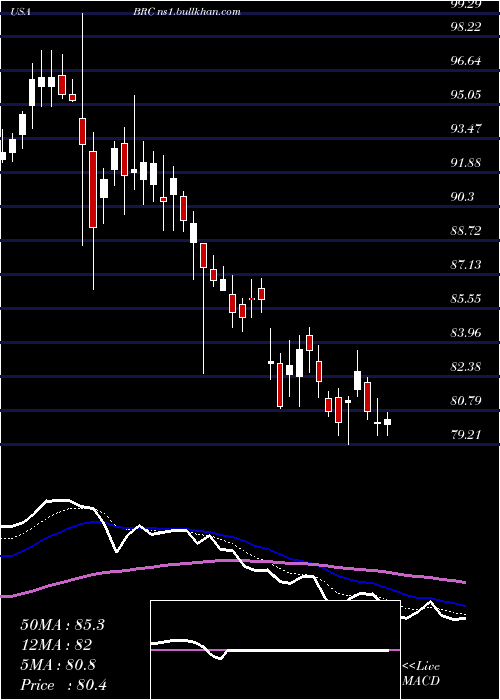Viewport: 500px width, 700px height.
Task: Click the 12MA : 82 reading
Action: 56,645
